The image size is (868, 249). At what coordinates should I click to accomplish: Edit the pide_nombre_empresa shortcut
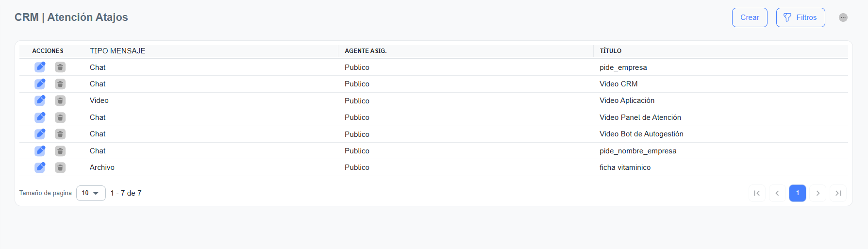[x=40, y=151]
